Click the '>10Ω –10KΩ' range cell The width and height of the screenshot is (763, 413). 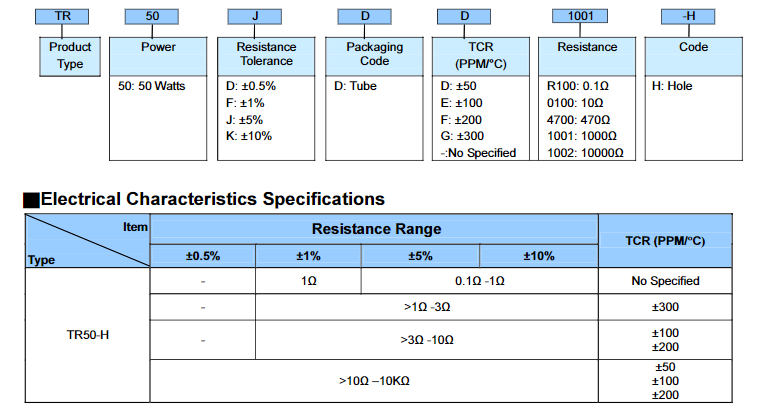[x=376, y=381]
